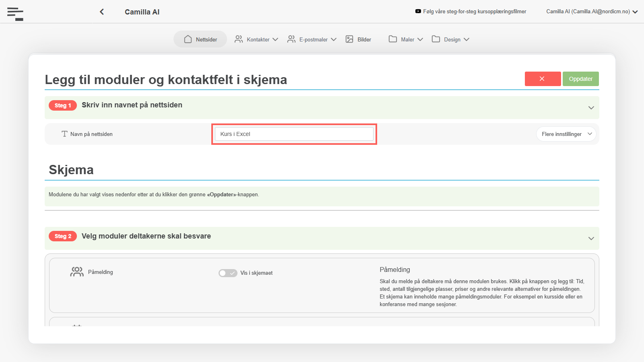
Task: Click the Skjema heading
Action: point(71,170)
